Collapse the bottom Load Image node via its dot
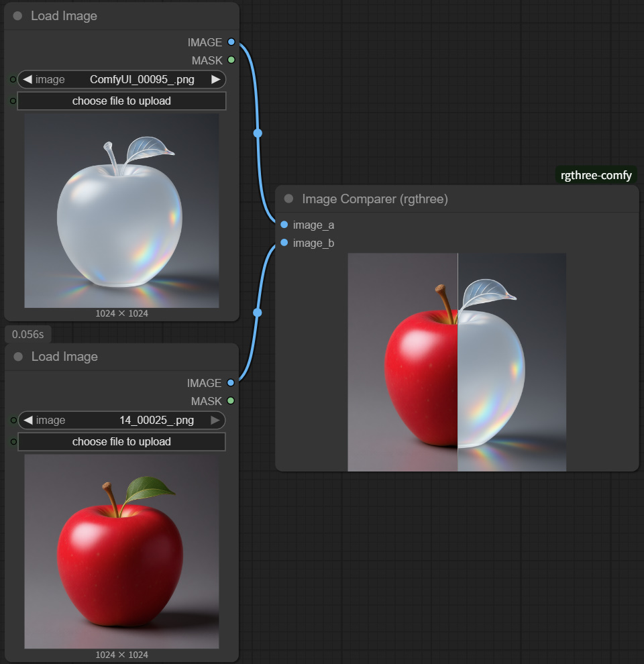The width and height of the screenshot is (644, 664). coord(18,357)
